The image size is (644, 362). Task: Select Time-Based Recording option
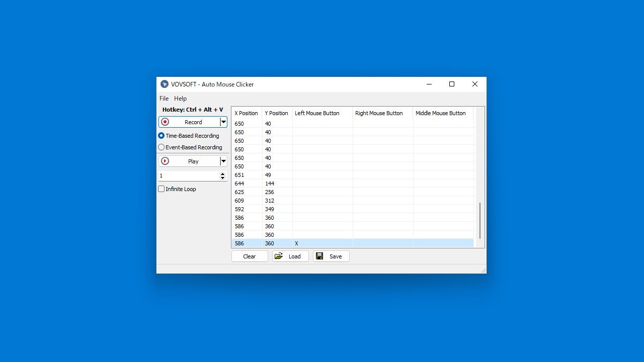[x=189, y=136]
